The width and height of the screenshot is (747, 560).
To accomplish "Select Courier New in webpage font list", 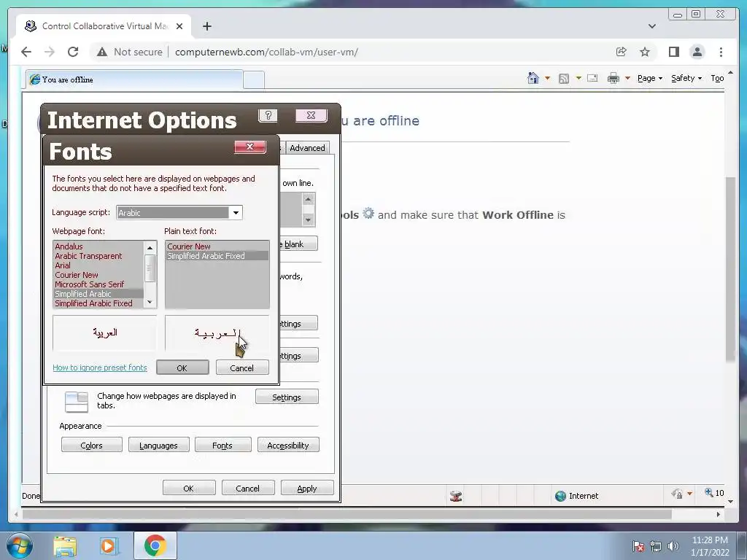I will [98, 275].
